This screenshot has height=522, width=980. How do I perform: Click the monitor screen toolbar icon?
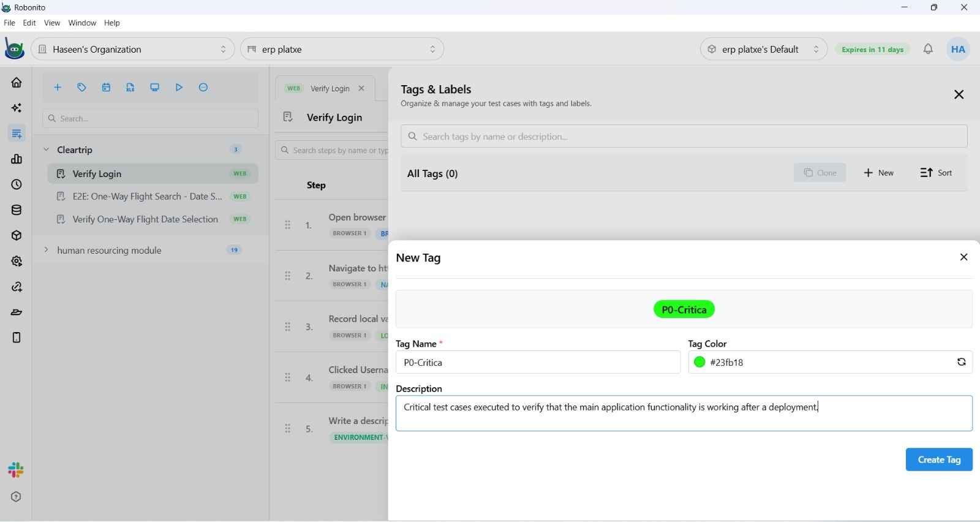coord(155,88)
